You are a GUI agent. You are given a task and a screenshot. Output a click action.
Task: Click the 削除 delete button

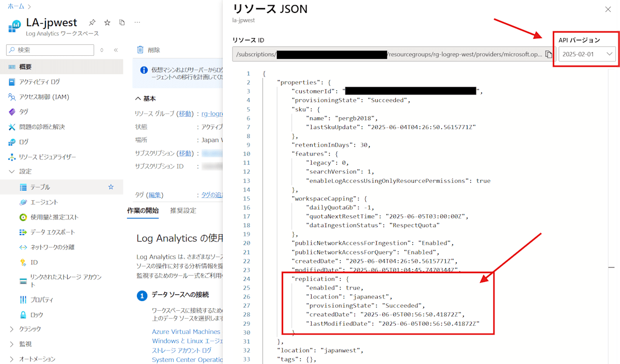point(148,50)
